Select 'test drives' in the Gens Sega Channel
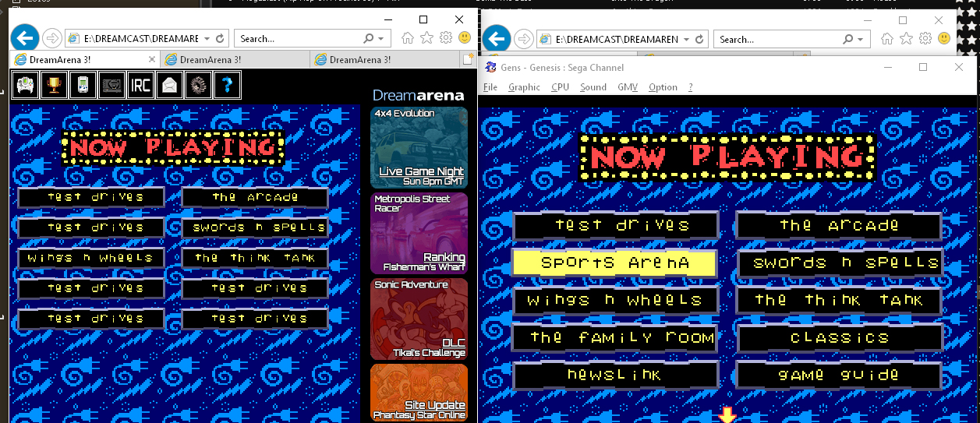980x423 pixels. (x=616, y=226)
